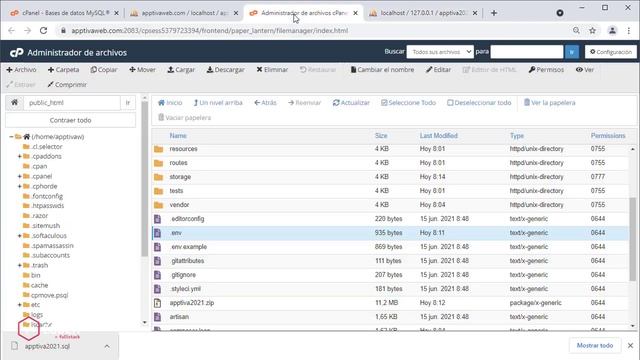Open the browser profile icon

(612, 31)
